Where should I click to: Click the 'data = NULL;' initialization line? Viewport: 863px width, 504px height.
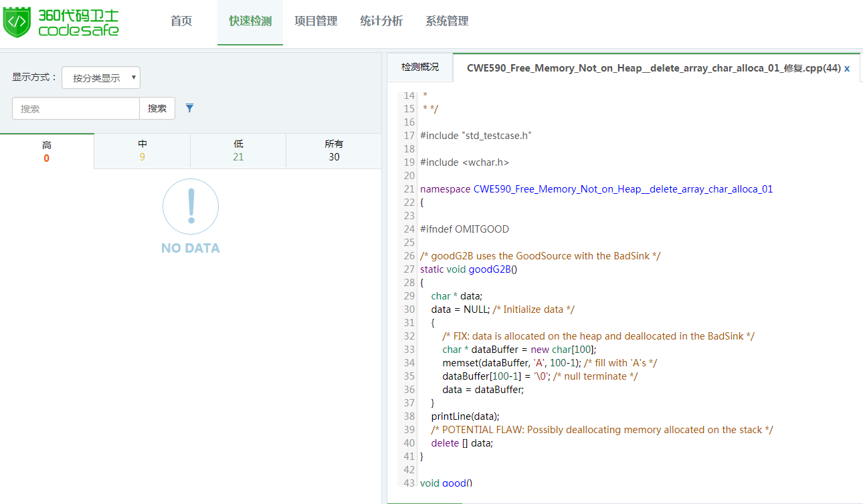coord(503,309)
